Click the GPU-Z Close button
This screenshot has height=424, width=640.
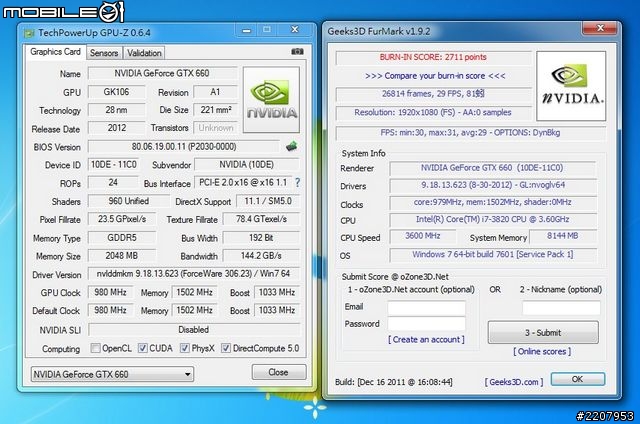pos(279,372)
